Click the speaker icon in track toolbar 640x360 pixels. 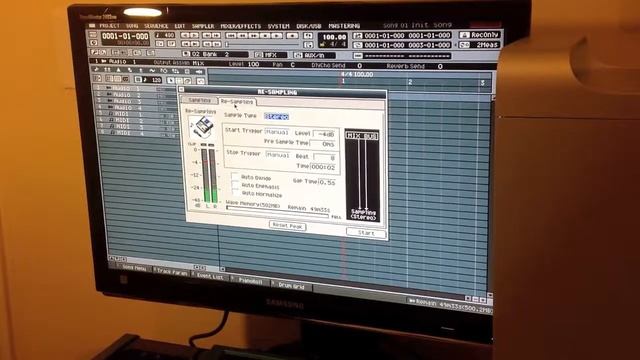click(x=199, y=71)
